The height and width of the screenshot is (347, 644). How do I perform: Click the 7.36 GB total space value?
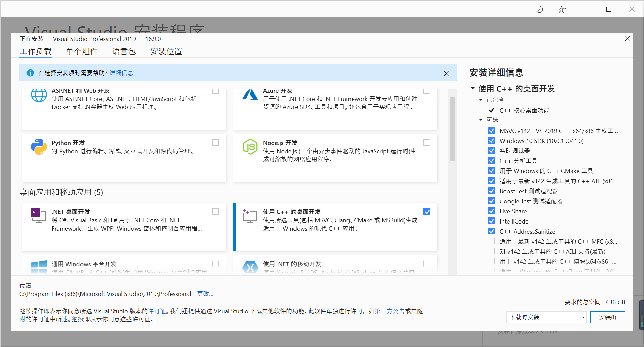tap(615, 302)
